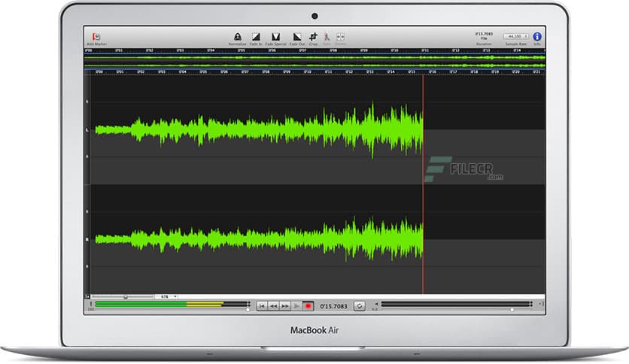Open the zoom percentage dropdown

tap(167, 296)
